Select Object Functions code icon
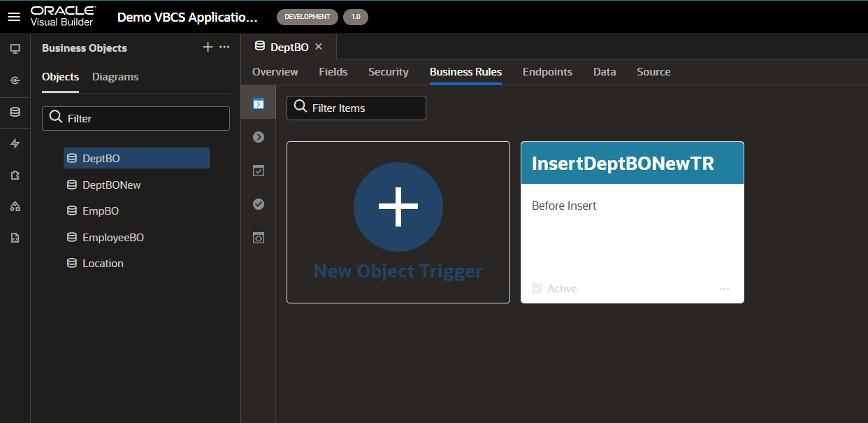Screen dimensions: 868x423 tap(259, 238)
